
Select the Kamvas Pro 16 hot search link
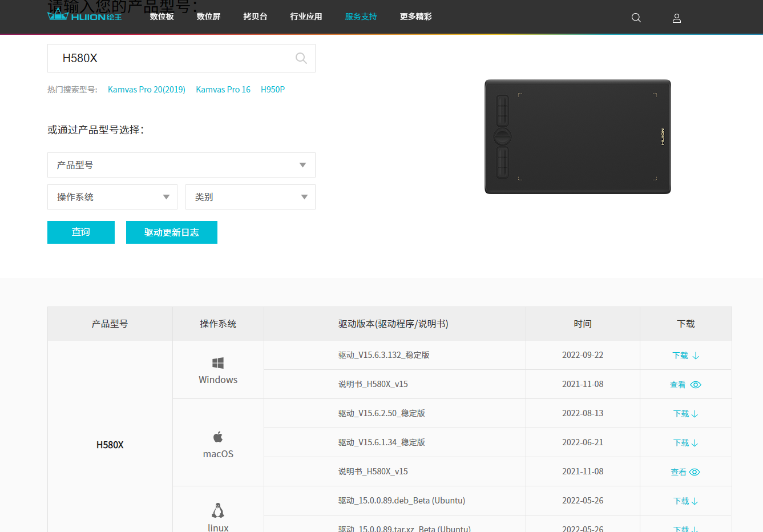(x=223, y=90)
